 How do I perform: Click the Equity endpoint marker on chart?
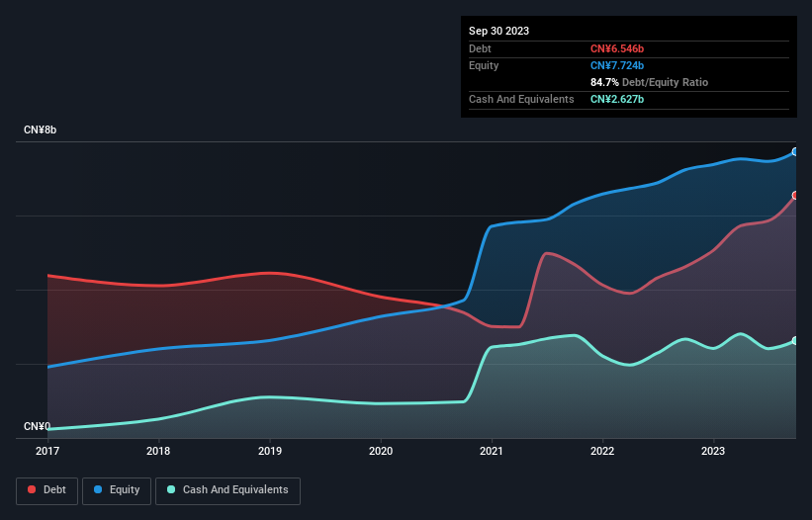[795, 152]
